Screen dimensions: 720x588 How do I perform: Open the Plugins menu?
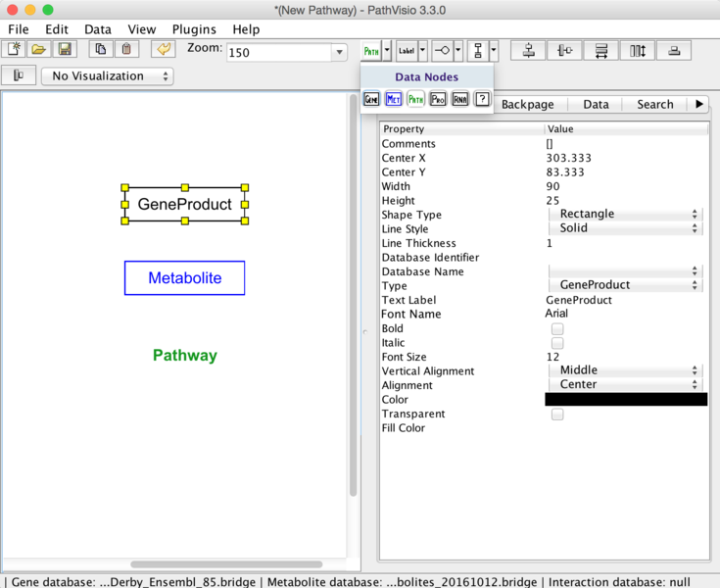(x=194, y=29)
